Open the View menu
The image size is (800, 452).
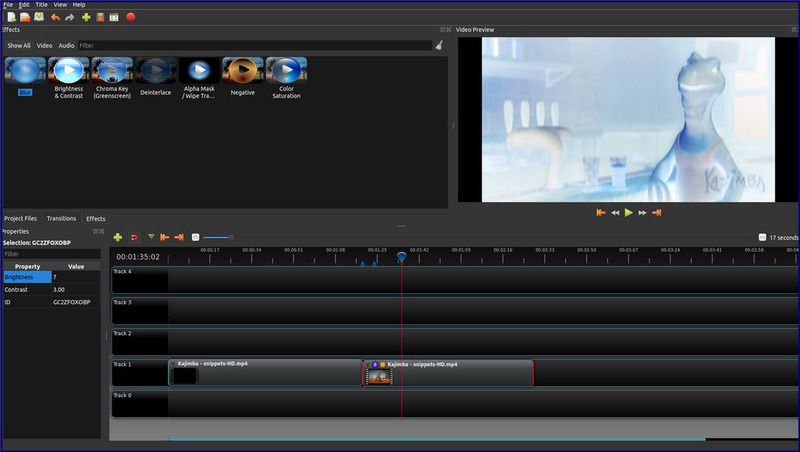[60, 5]
